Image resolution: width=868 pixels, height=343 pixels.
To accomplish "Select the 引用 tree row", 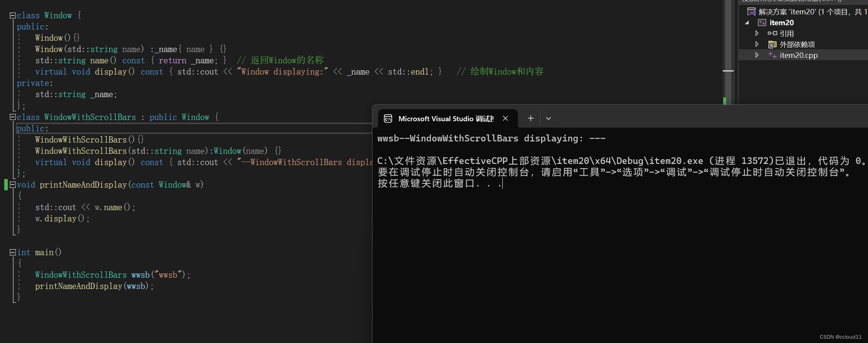I will [803, 33].
